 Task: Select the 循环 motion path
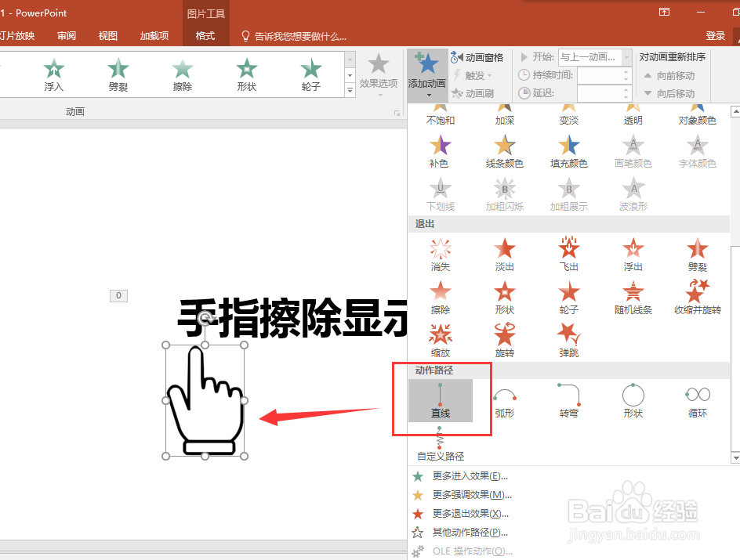click(x=697, y=401)
